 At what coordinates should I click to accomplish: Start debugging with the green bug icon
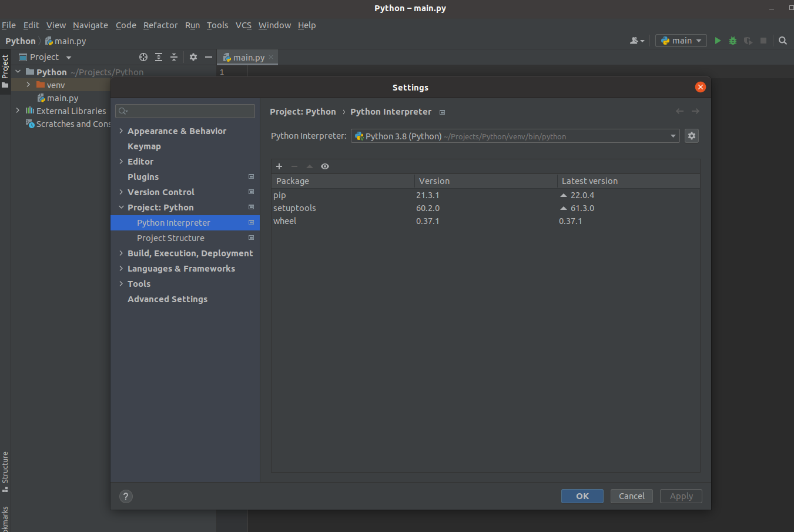(x=733, y=41)
